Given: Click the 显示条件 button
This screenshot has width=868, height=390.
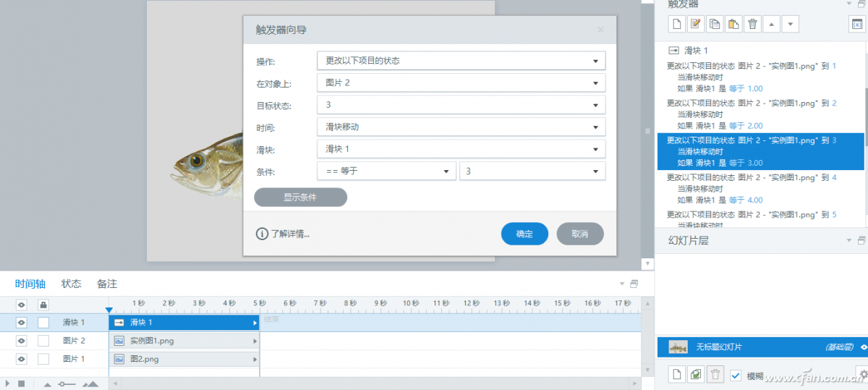Looking at the screenshot, I should point(300,197).
